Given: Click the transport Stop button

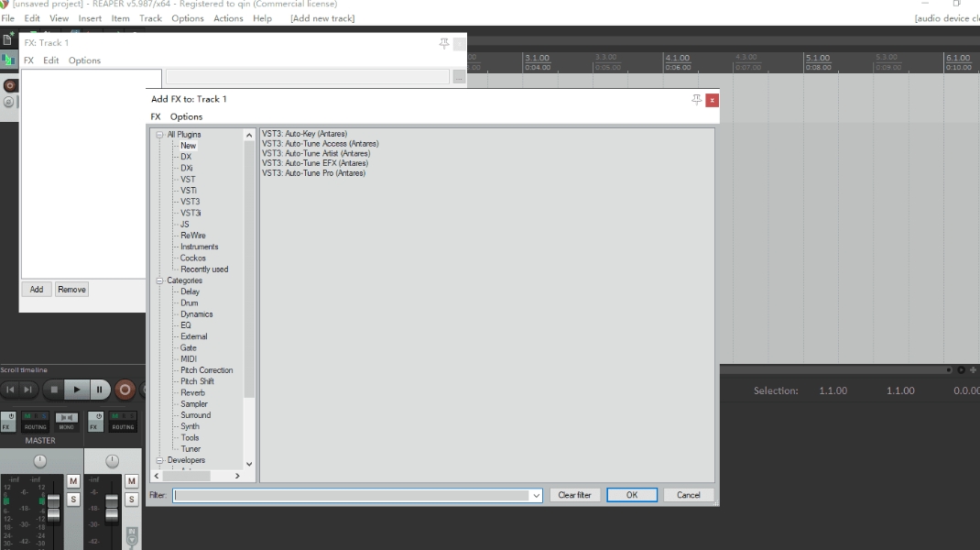Looking at the screenshot, I should click(54, 390).
